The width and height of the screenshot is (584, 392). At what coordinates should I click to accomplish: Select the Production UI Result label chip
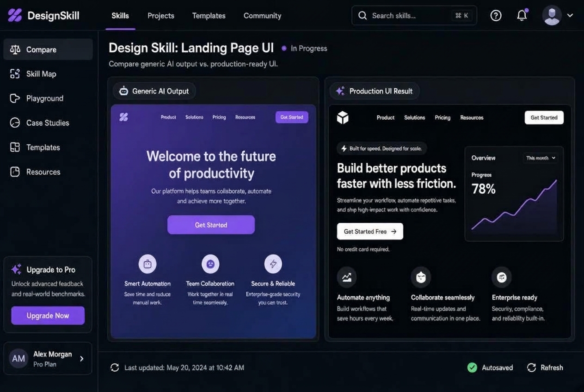[x=375, y=91]
